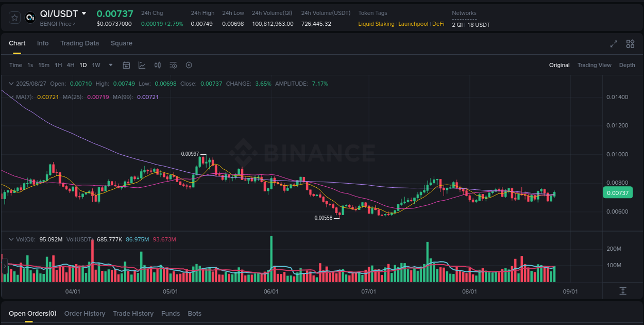Open extra timeframe options arrow

point(110,65)
